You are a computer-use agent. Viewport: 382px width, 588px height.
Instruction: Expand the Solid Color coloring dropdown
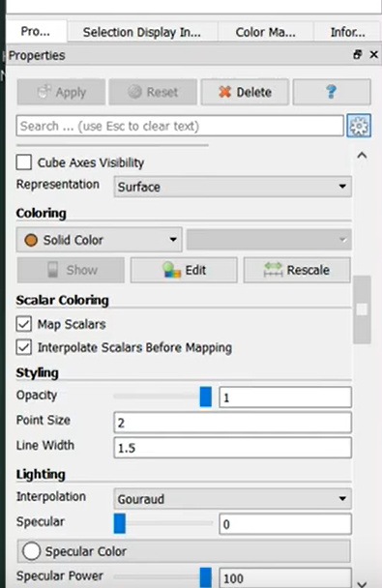coord(99,239)
